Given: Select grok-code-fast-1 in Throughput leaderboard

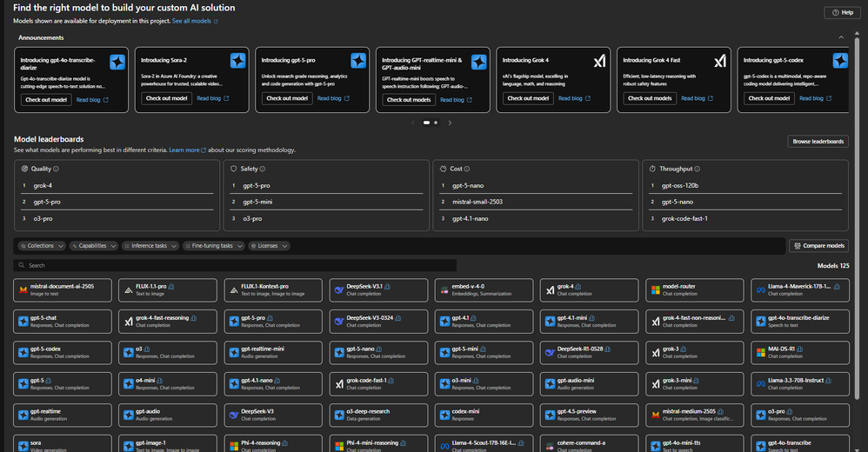Looking at the screenshot, I should 684,218.
